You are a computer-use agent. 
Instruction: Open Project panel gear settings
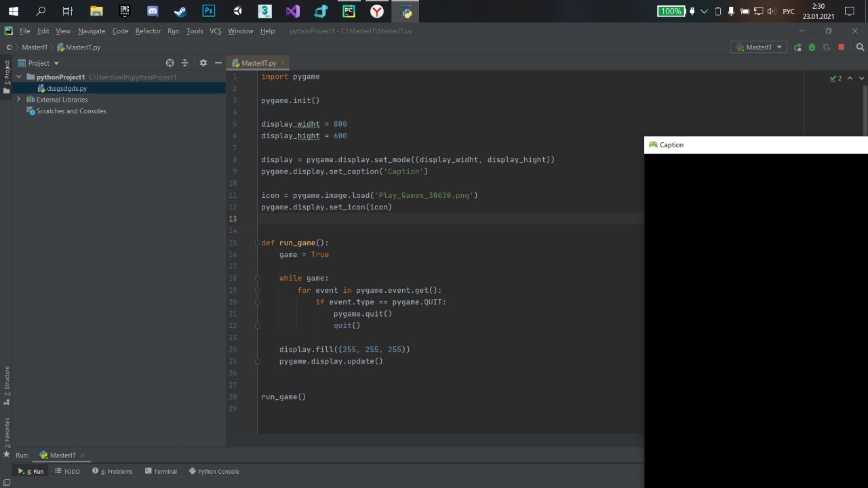tap(203, 63)
